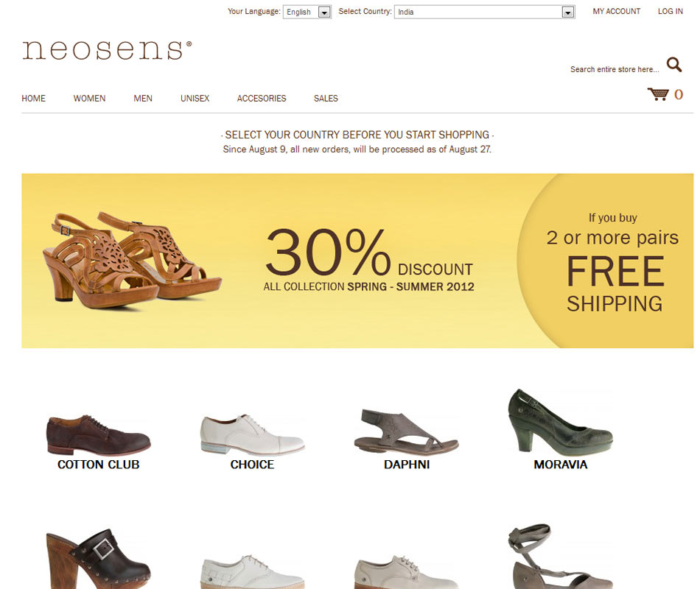Expand the Select Country dropdown arrow
700x589 pixels.
[567, 12]
